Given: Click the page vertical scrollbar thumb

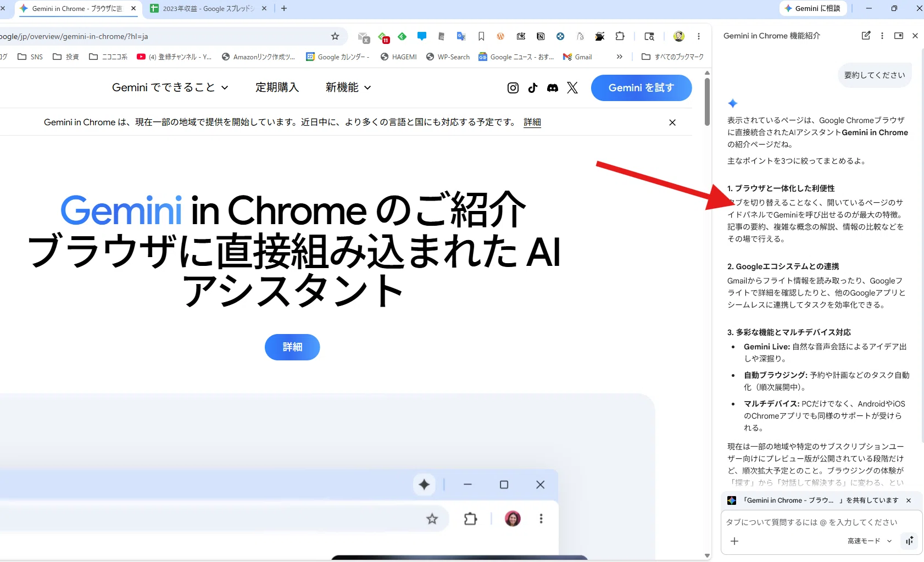Looking at the screenshot, I should tap(707, 102).
